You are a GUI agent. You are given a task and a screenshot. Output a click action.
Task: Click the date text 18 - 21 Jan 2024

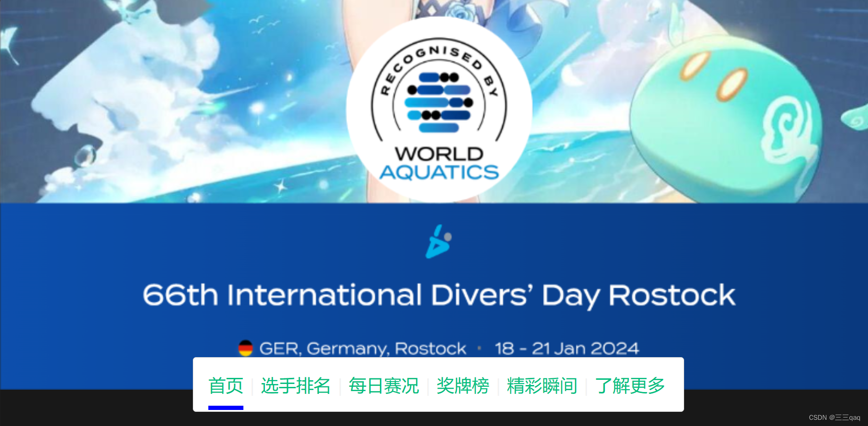[567, 349]
